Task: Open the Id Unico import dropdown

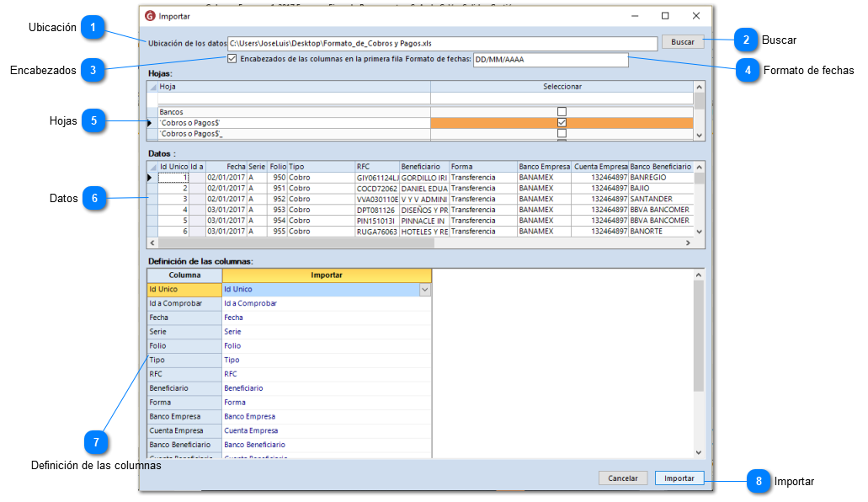Action: [x=424, y=290]
